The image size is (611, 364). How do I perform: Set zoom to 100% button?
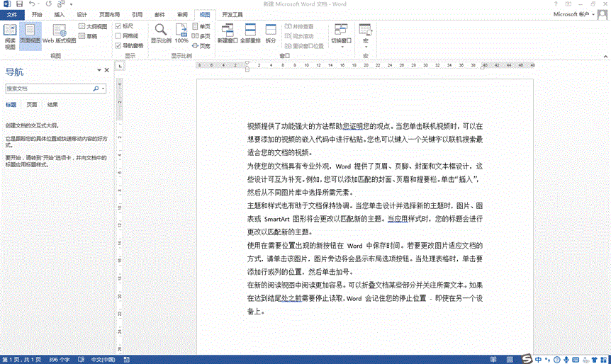(181, 35)
